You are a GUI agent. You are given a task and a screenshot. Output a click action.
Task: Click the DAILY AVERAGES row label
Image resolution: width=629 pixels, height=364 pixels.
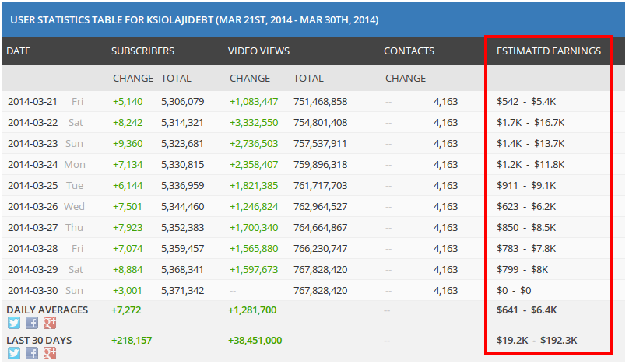coord(47,310)
